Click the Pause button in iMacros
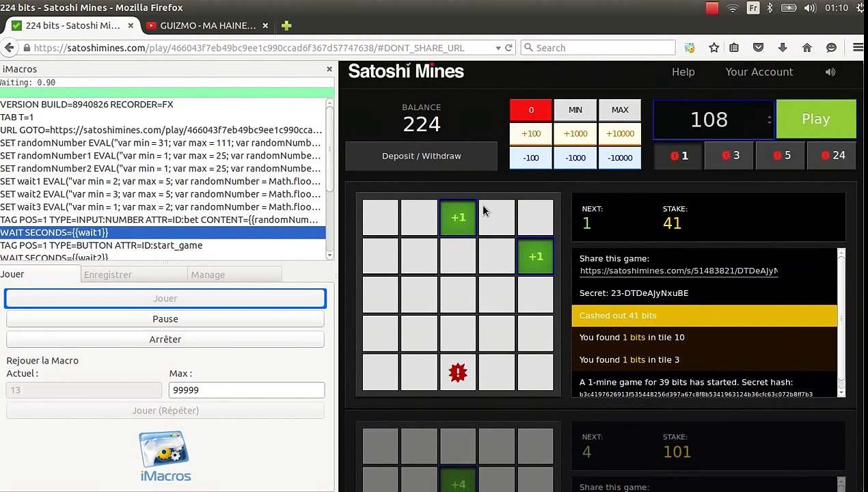The height and width of the screenshot is (492, 868). (x=165, y=319)
